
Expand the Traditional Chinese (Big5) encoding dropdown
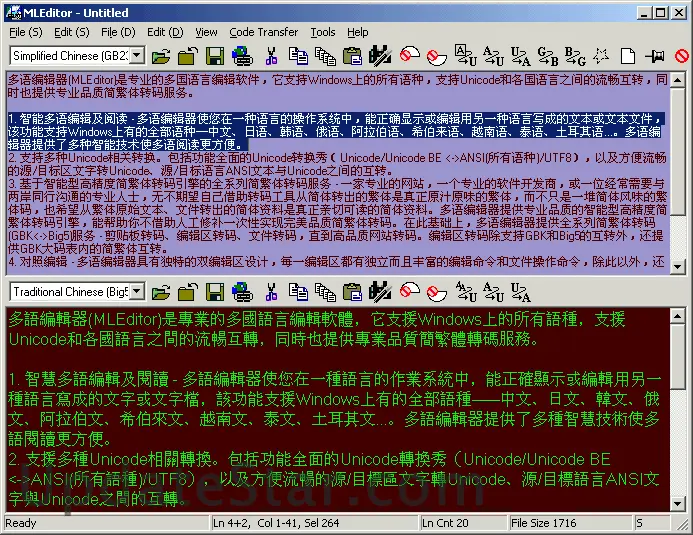tap(137, 292)
